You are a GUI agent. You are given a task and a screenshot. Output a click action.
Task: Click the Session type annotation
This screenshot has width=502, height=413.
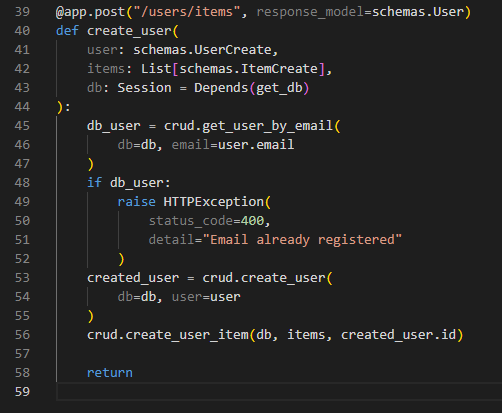[x=144, y=88]
